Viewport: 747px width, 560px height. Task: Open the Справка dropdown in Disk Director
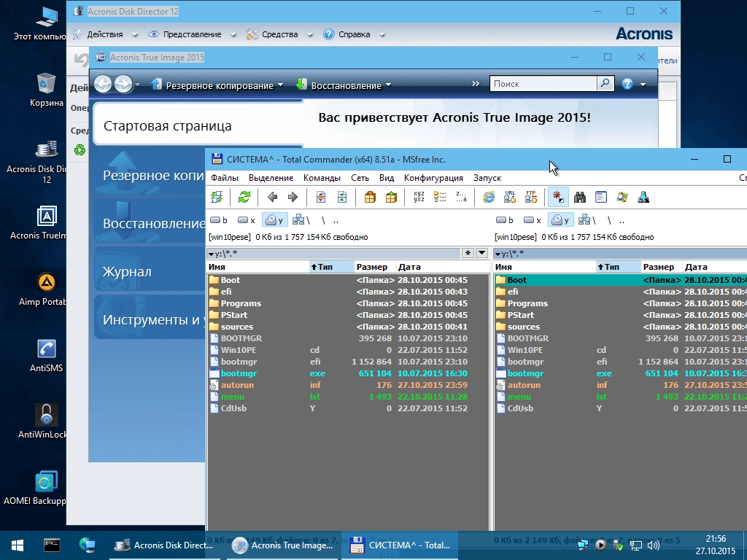pos(382,34)
